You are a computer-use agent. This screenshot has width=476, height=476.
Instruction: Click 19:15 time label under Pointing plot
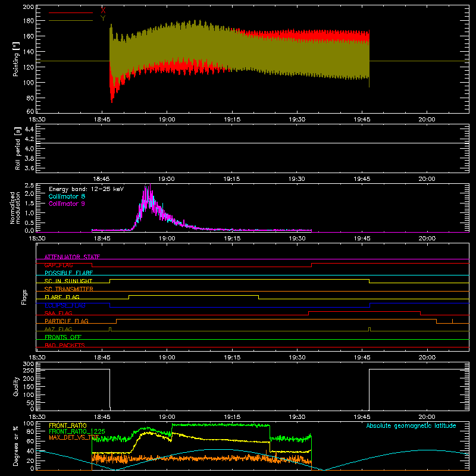click(232, 120)
